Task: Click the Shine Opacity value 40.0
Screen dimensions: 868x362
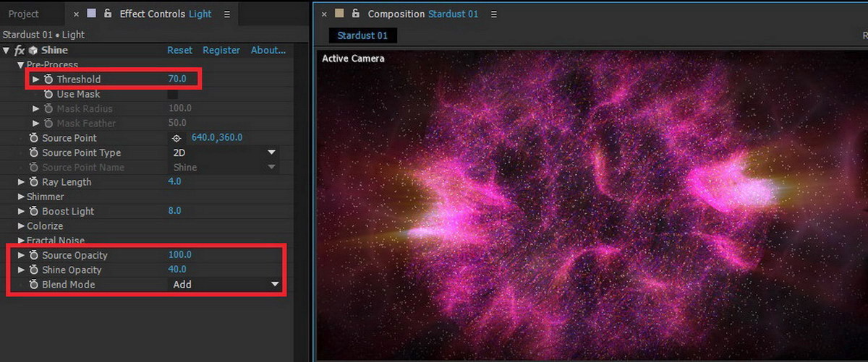Action: pyautogui.click(x=177, y=270)
